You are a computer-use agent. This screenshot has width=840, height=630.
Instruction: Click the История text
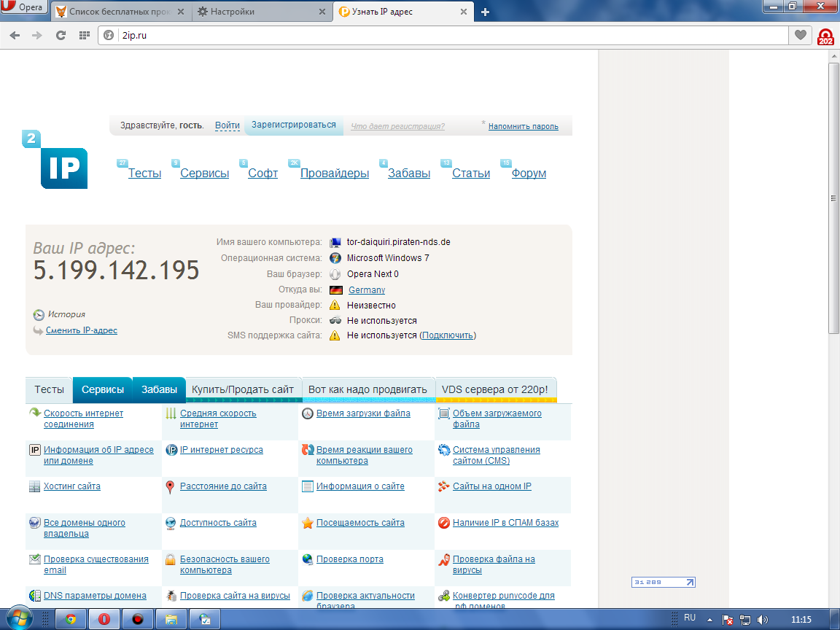(x=66, y=314)
